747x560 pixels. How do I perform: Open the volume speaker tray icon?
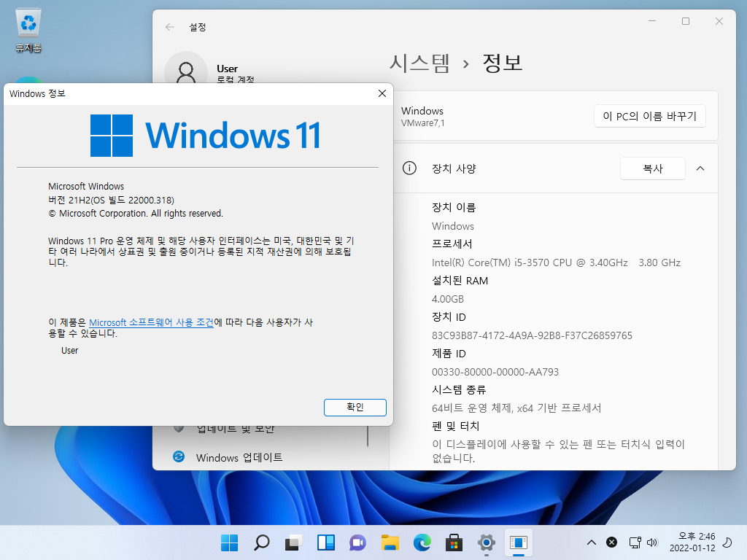(x=652, y=542)
